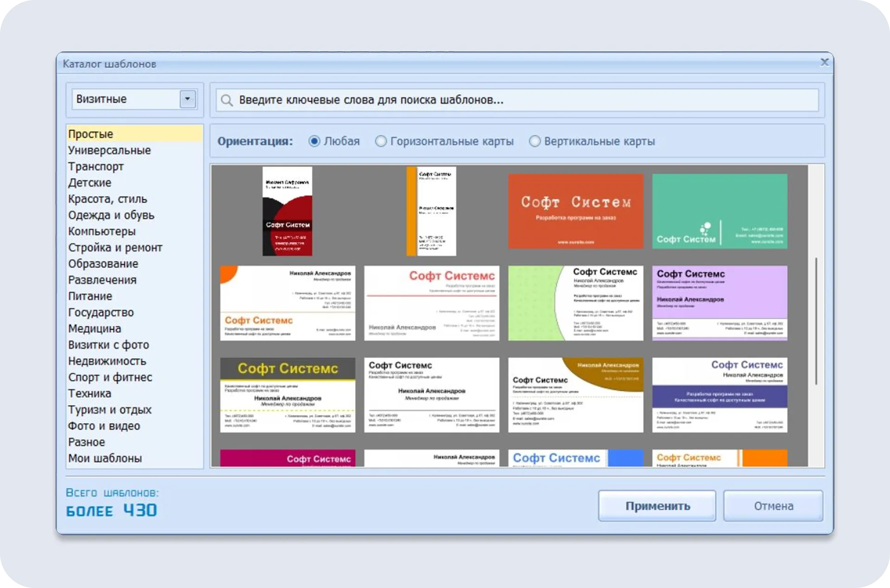Open the Красота, стиль category
Image resolution: width=890 pixels, height=588 pixels.
(134, 199)
